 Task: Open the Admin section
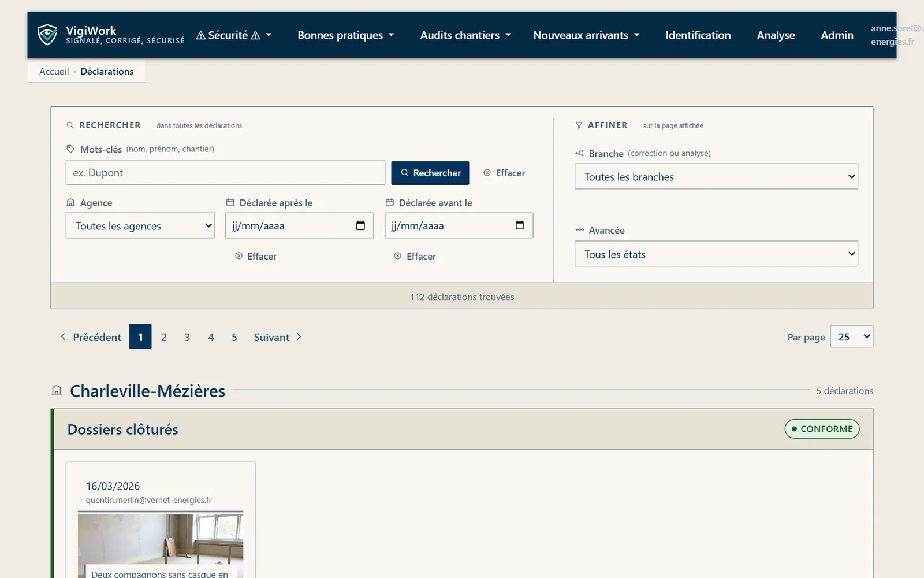[x=837, y=35]
